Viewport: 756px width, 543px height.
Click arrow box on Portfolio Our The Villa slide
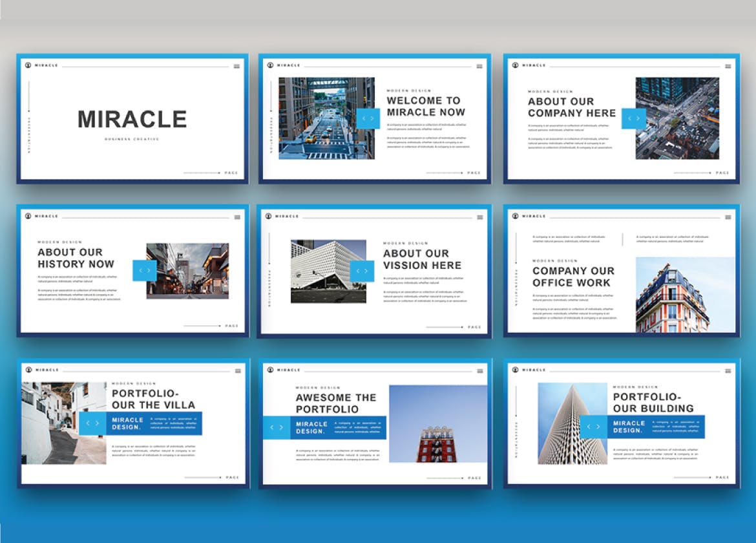tap(92, 423)
